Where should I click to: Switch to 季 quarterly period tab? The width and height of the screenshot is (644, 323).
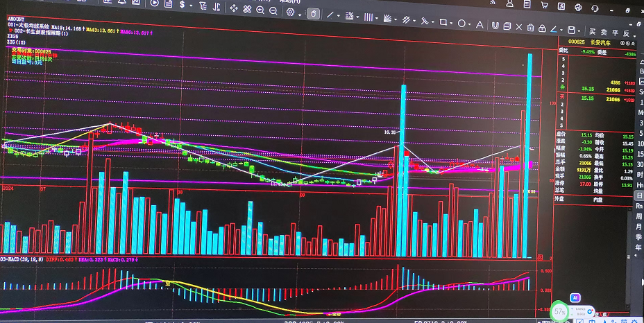point(639,237)
